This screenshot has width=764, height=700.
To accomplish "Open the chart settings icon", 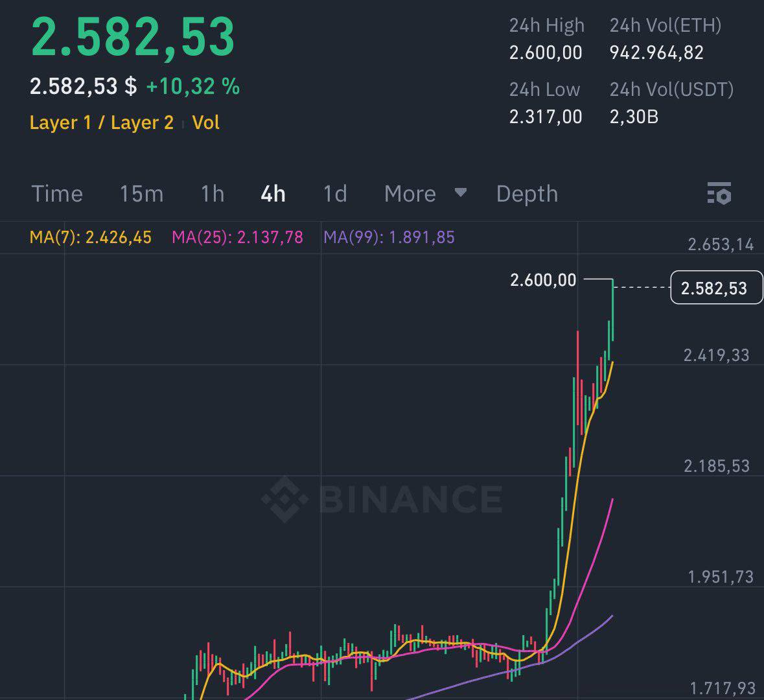I will coord(719,193).
